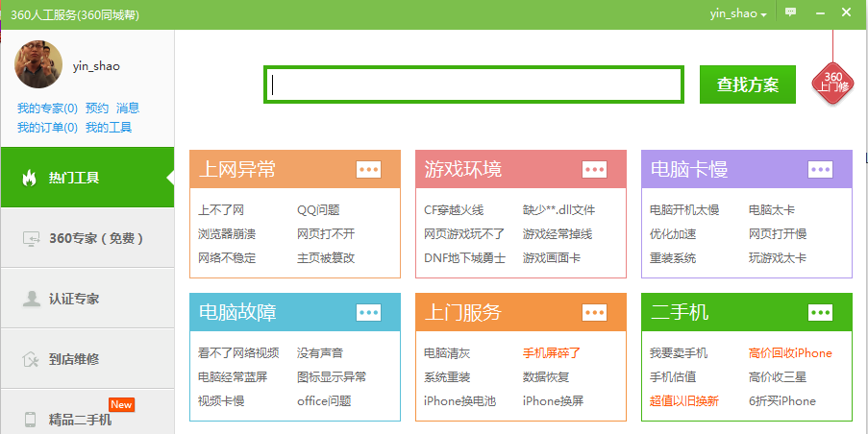
Task: Open the 电脑太卡 item
Action: 772,210
